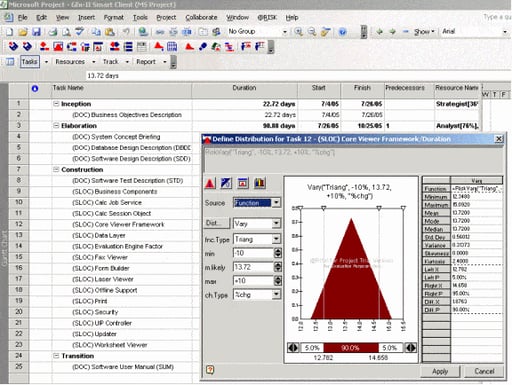
Task: Click the left 5.0% delimiter field
Action: pos(312,348)
